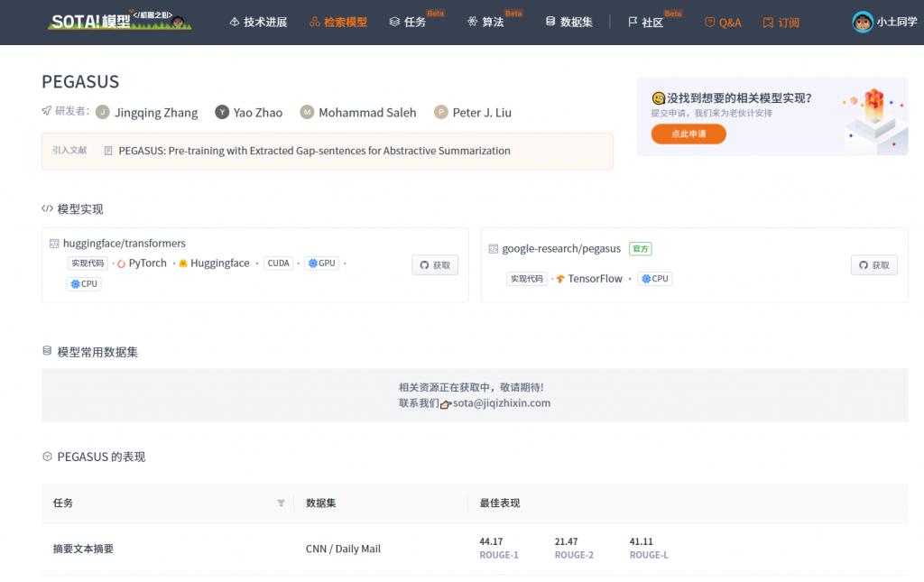Image resolution: width=924 pixels, height=582 pixels.
Task: Click Jingqing Zhang author avatar
Action: tap(103, 112)
